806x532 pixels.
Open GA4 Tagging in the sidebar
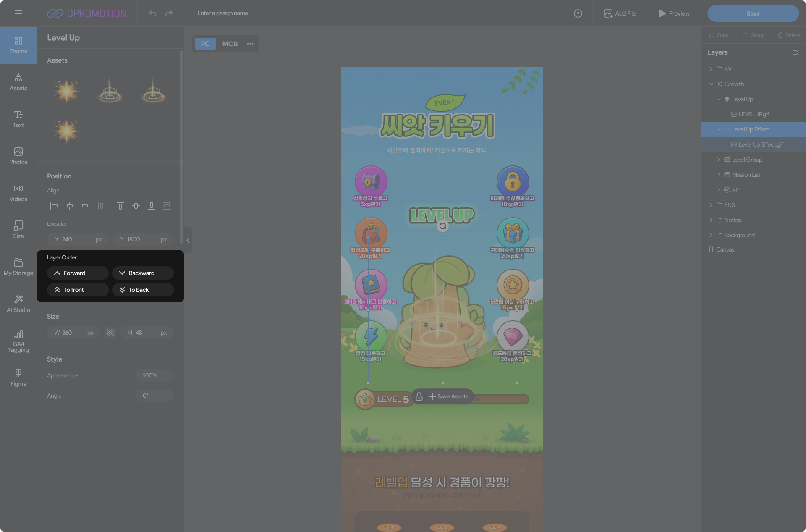[18, 342]
